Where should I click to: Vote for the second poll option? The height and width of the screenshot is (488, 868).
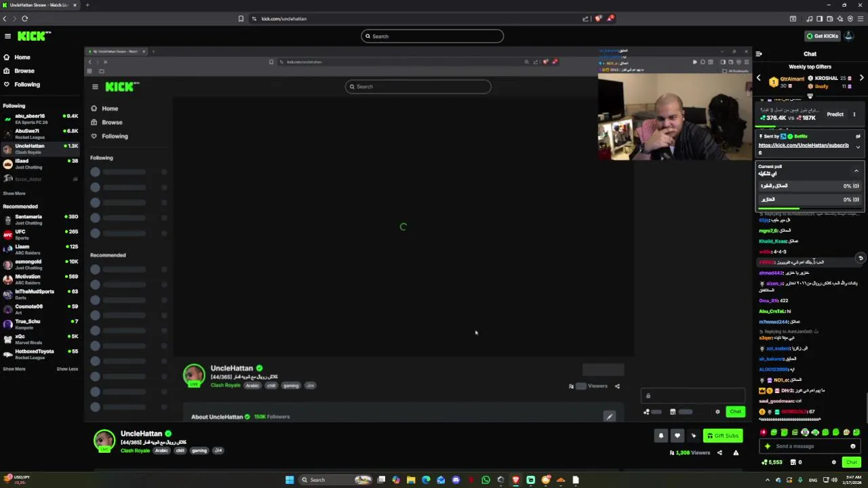(810, 199)
